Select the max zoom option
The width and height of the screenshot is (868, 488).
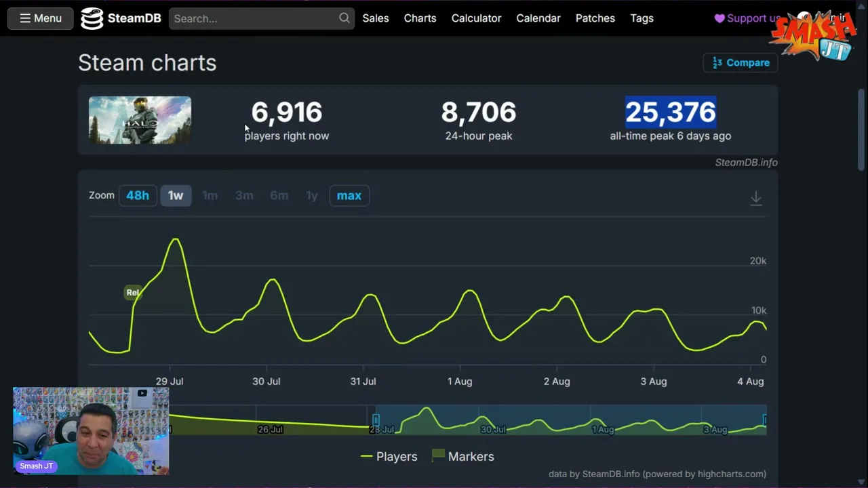349,195
